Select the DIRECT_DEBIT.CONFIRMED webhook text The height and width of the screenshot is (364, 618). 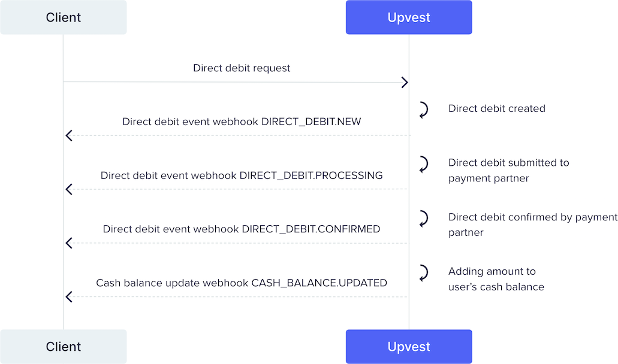coord(242,229)
